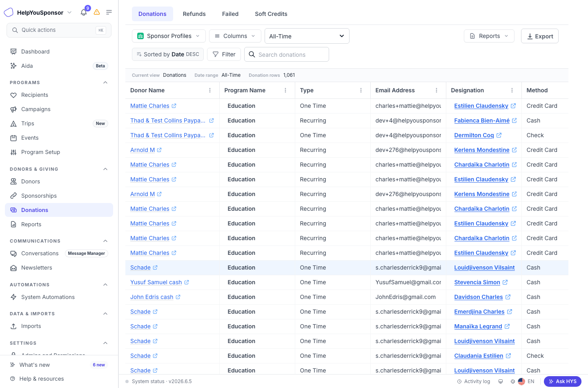This screenshot has width=588, height=388.
Task: Open Program Setup
Action: [x=59, y=152]
